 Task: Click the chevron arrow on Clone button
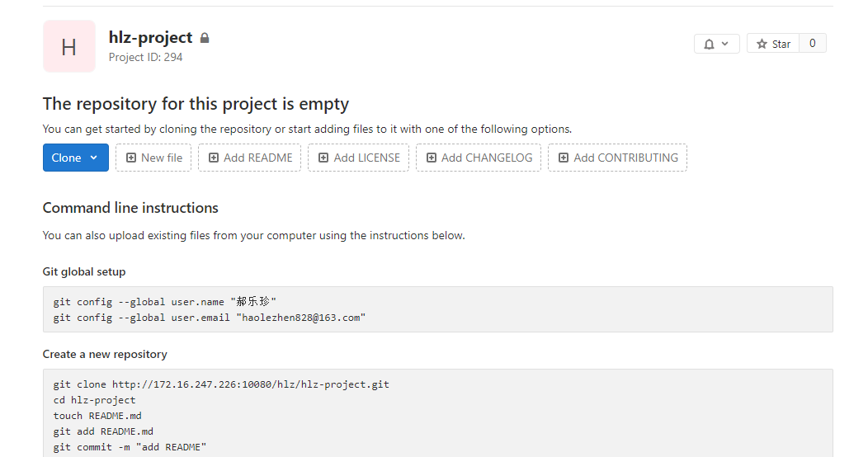[93, 158]
